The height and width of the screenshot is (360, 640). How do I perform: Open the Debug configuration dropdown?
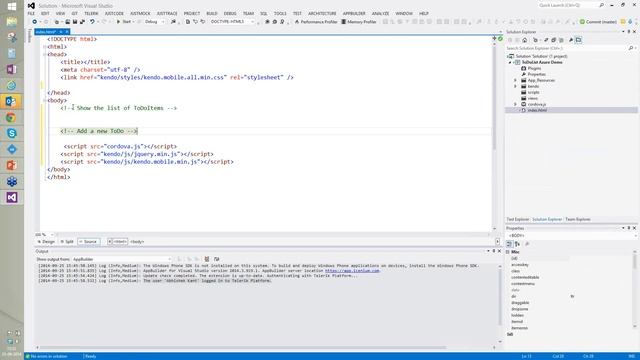(154, 22)
